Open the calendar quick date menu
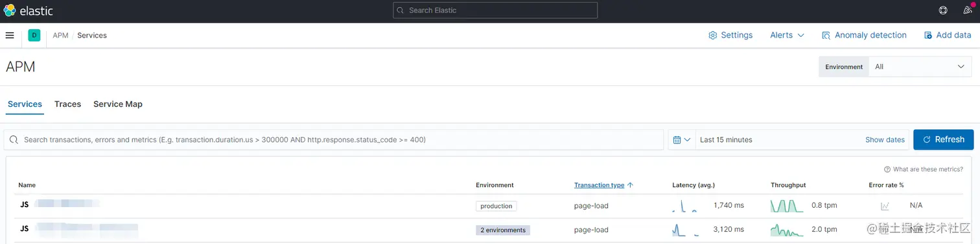Viewport: 980px width, 244px height. pyautogui.click(x=682, y=140)
